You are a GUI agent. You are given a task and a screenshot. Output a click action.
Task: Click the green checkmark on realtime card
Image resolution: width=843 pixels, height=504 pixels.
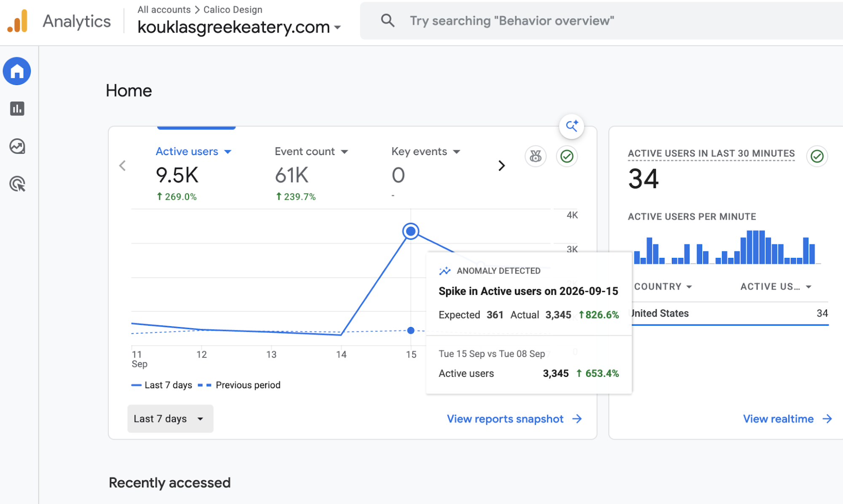point(817,156)
